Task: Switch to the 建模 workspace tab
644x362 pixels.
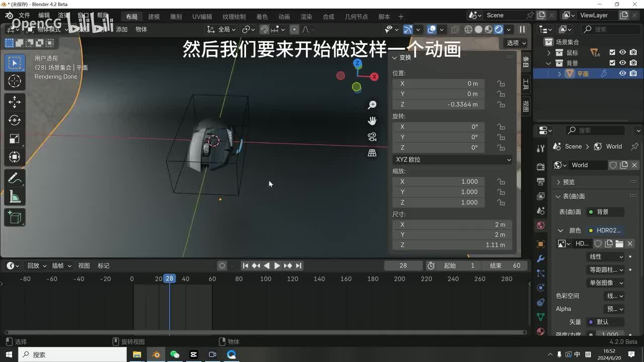Action: 153,17
